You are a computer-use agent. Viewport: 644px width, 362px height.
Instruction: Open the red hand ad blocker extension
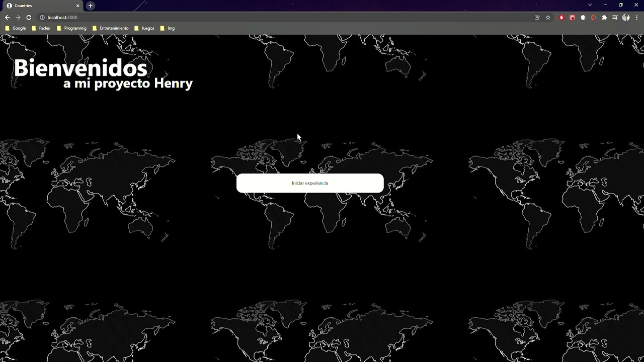coord(561,18)
